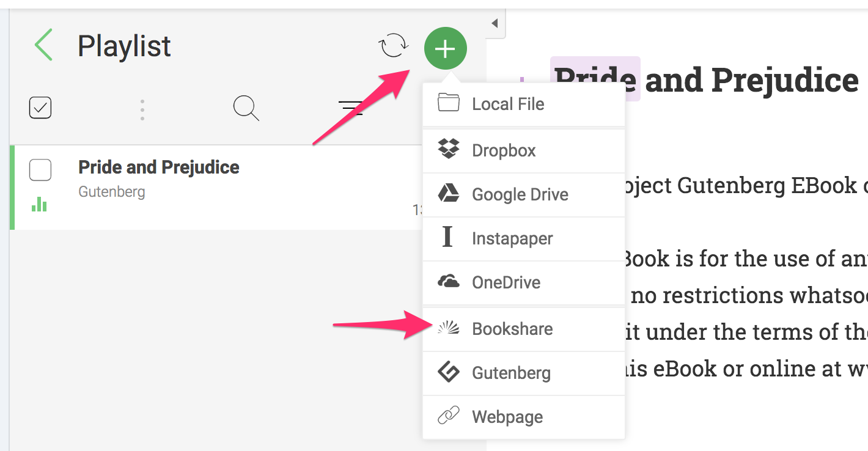The image size is (868, 451).
Task: Choose Google Drive from the add menu
Action: [x=524, y=194]
